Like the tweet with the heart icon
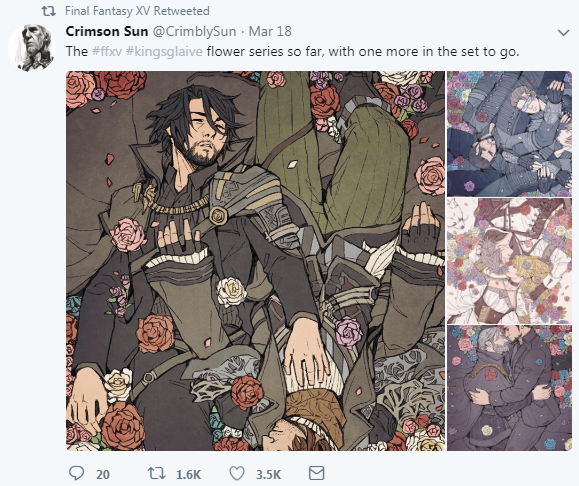Viewport: 579px width, 486px height. pos(237,473)
